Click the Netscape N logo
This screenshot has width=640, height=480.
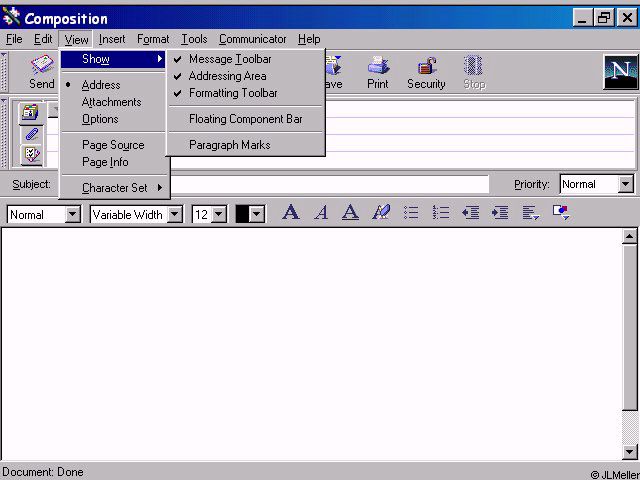(620, 72)
